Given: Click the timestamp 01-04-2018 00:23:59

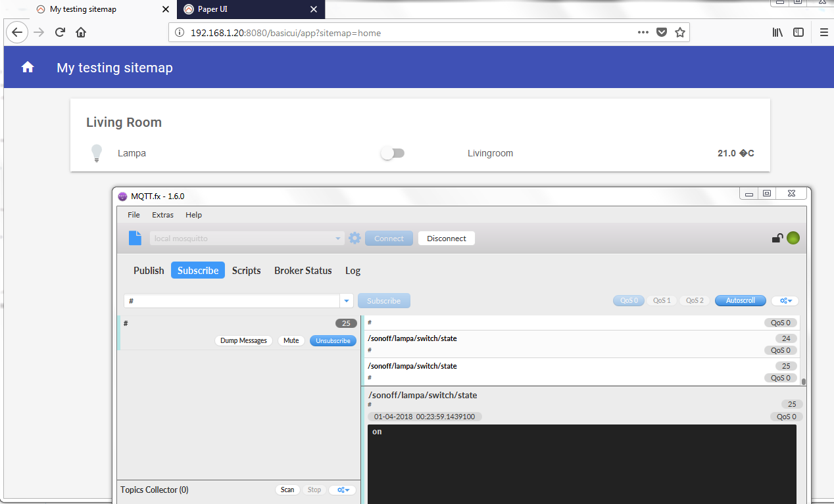Looking at the screenshot, I should [x=424, y=417].
